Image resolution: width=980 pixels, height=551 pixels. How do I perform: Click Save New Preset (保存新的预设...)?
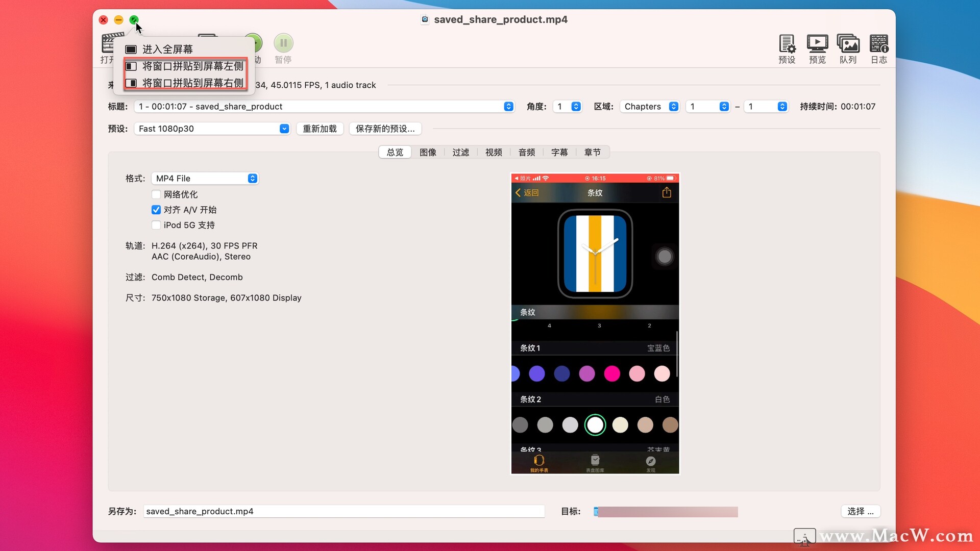(385, 129)
